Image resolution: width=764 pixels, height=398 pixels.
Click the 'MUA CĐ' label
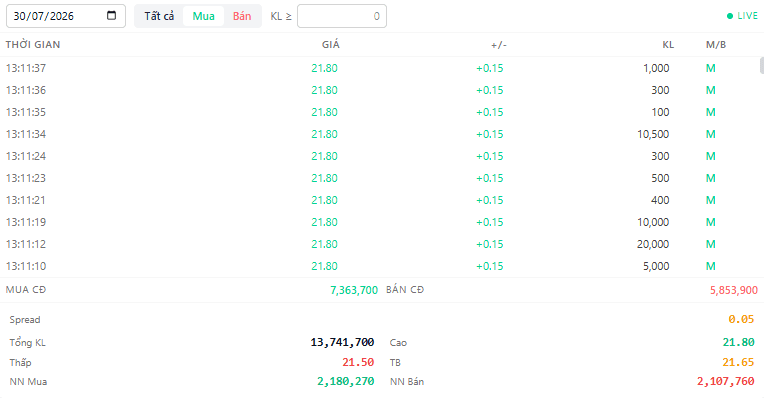(26, 290)
